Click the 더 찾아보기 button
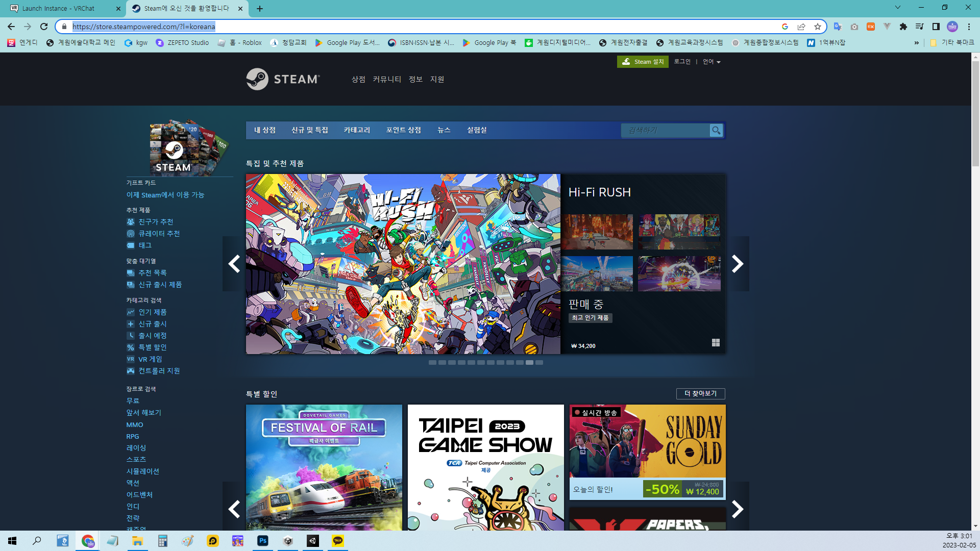The width and height of the screenshot is (980, 551). 700,393
